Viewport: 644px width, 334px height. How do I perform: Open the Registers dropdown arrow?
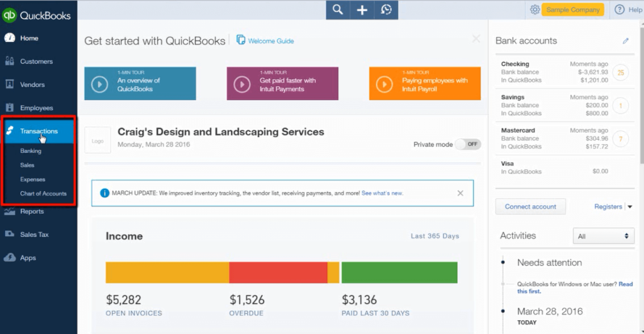tap(630, 207)
